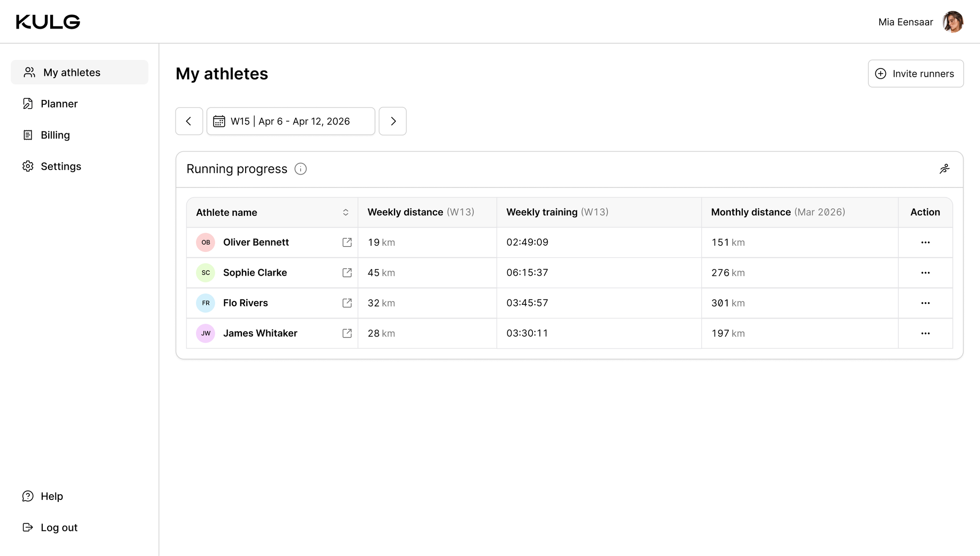980x556 pixels.
Task: Open actions menu for James Whitaker
Action: [x=925, y=333]
